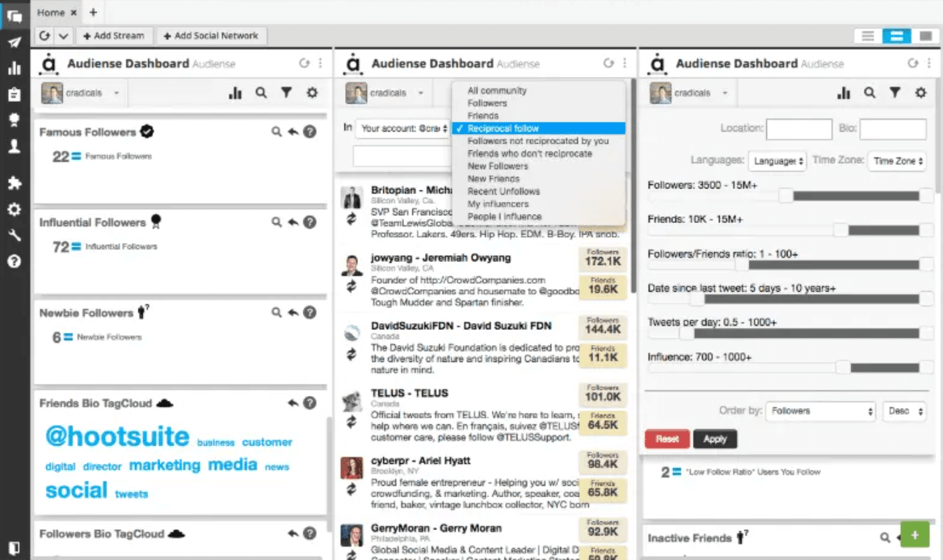Screen dimensions: 943x560
Task: Click the Influence range slider handle
Action: coord(843,368)
